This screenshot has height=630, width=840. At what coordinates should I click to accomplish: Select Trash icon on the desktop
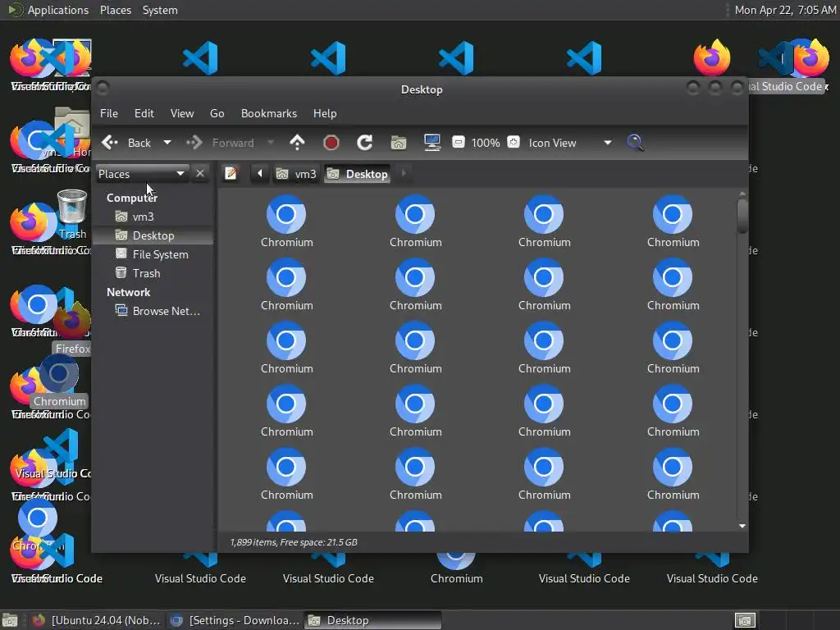click(72, 214)
